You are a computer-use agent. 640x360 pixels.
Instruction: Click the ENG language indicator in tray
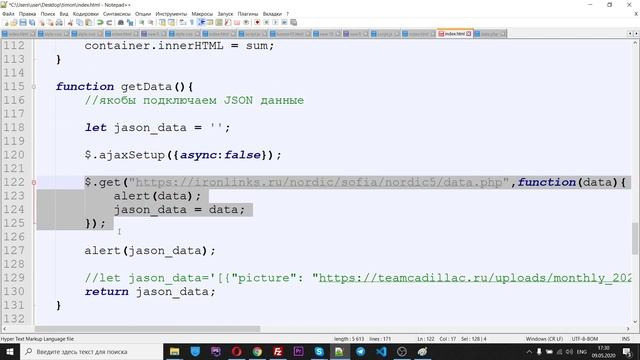582,351
